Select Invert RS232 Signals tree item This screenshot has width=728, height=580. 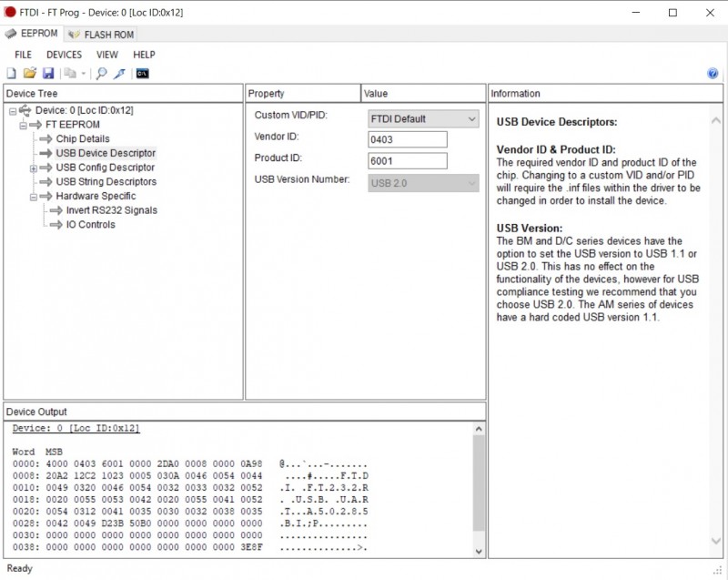(x=111, y=211)
